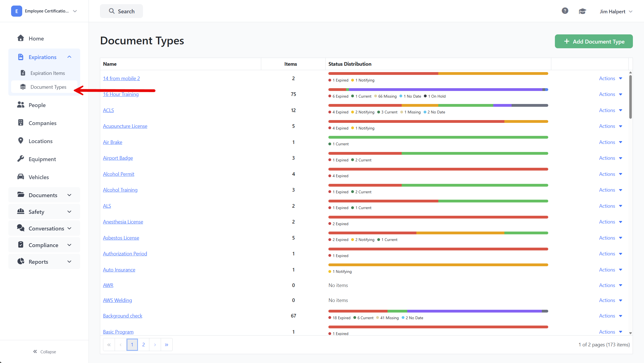
Task: Select Document Types in sidebar
Action: 48,87
